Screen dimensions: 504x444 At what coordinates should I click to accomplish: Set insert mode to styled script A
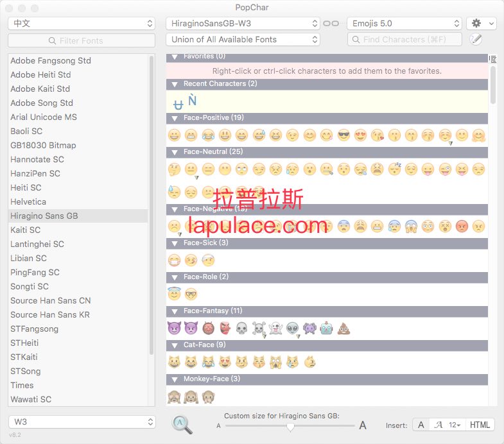[438, 425]
